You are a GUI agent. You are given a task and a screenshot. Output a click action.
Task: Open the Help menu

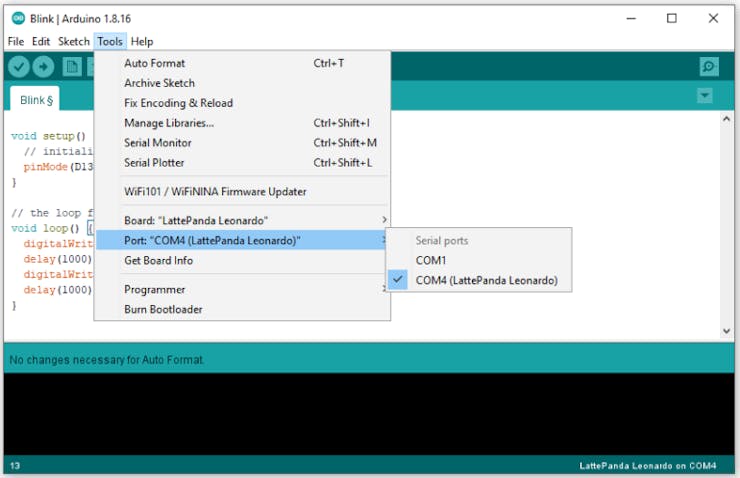click(142, 42)
